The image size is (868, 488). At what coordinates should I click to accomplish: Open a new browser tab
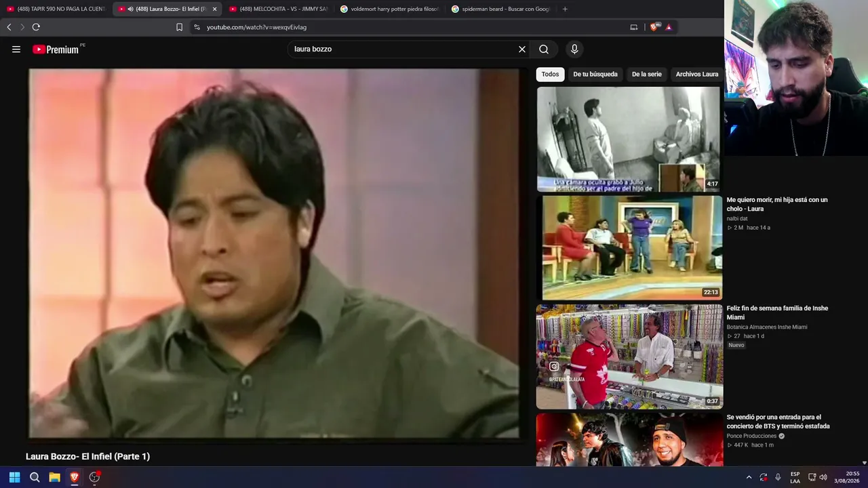tap(565, 9)
